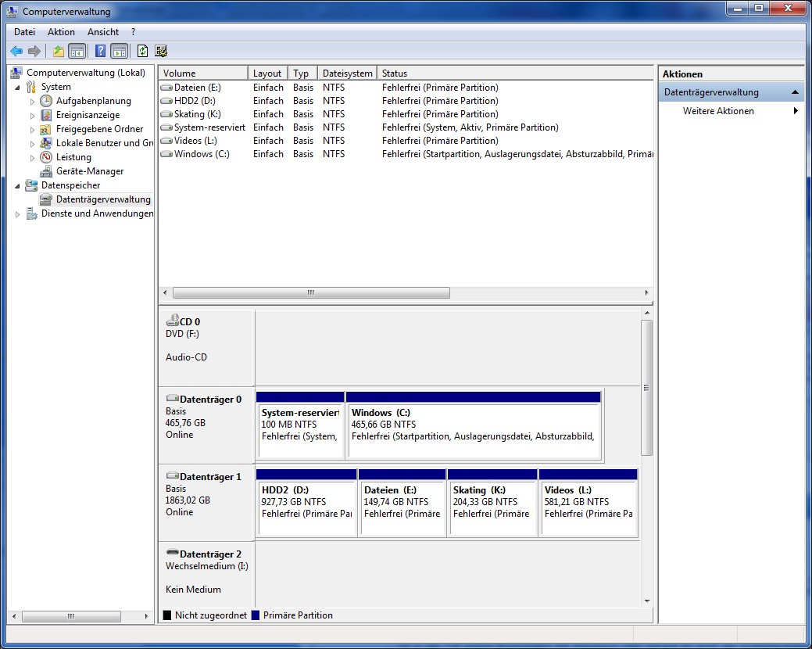The image size is (812, 649).
Task: Click the Dienste und Anwendungen icon
Action: pos(31,213)
